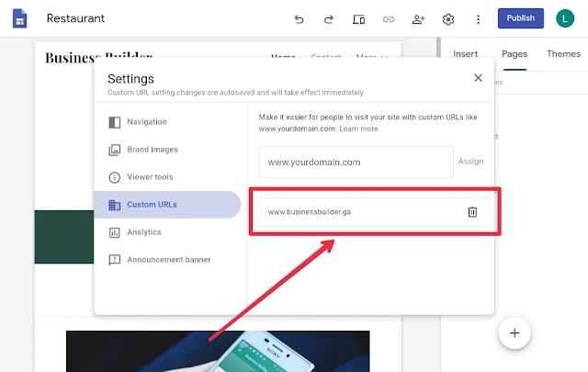Click the Announcement banner icon

pos(114,260)
